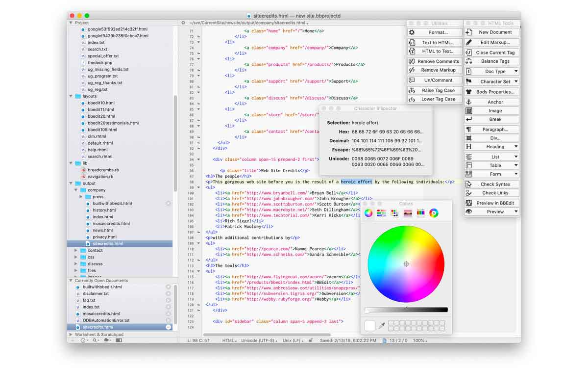Open the HTML language menu in the status bar

point(228,339)
